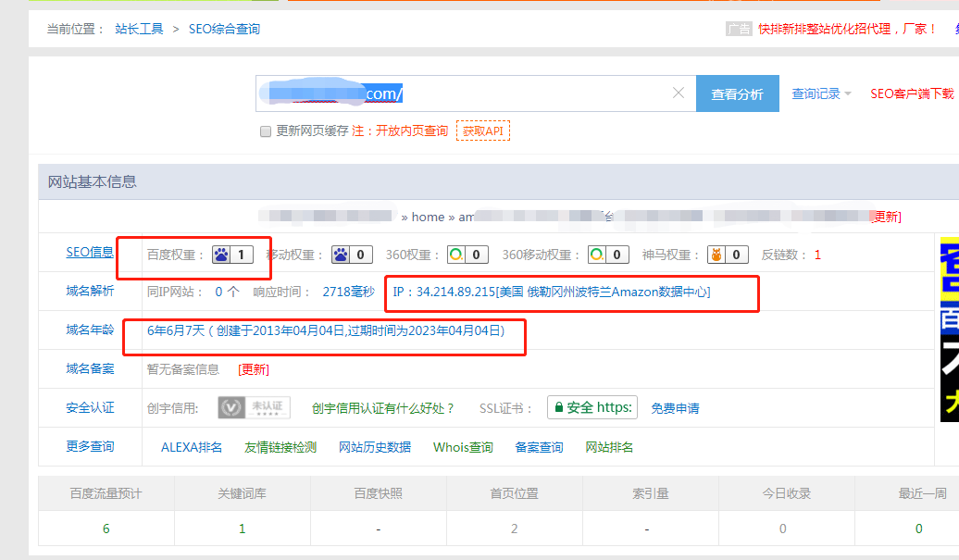Click the 获取API button
The image size is (959, 560).
point(482,131)
